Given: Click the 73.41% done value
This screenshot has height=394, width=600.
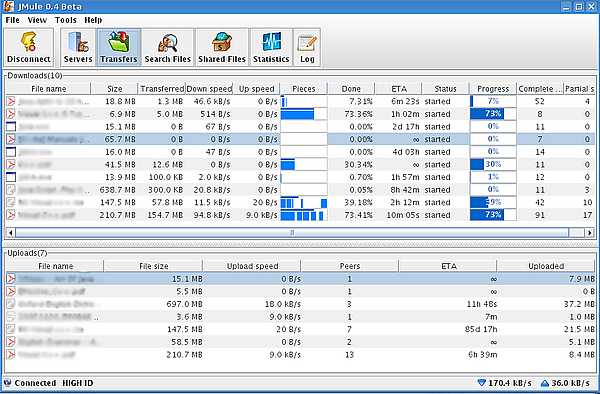Looking at the screenshot, I should click(x=358, y=215).
